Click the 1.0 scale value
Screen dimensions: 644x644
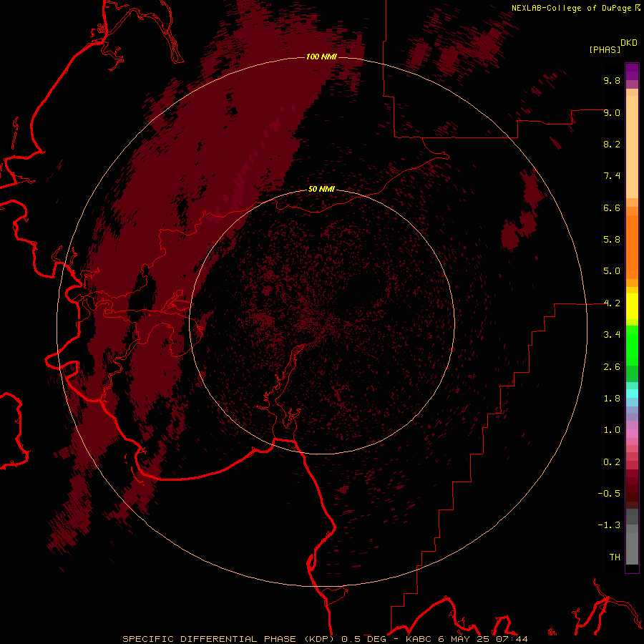(612, 430)
